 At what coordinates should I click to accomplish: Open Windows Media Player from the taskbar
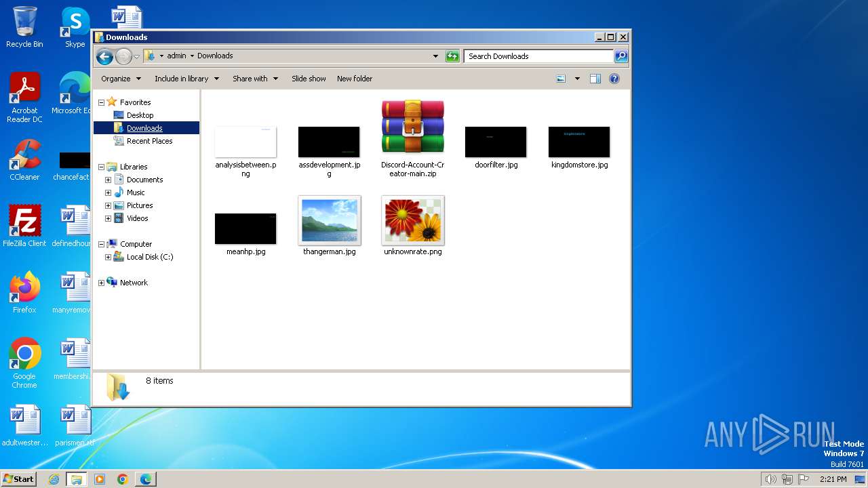(100, 479)
